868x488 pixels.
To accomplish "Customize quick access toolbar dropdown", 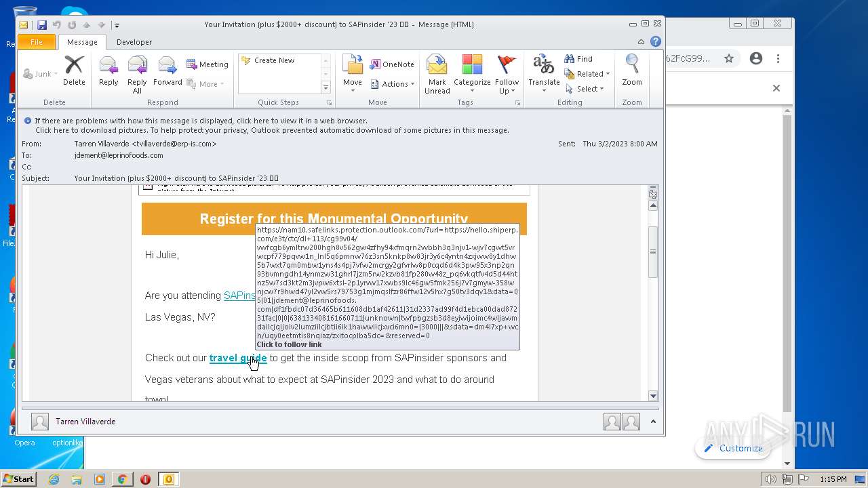I will click(117, 25).
